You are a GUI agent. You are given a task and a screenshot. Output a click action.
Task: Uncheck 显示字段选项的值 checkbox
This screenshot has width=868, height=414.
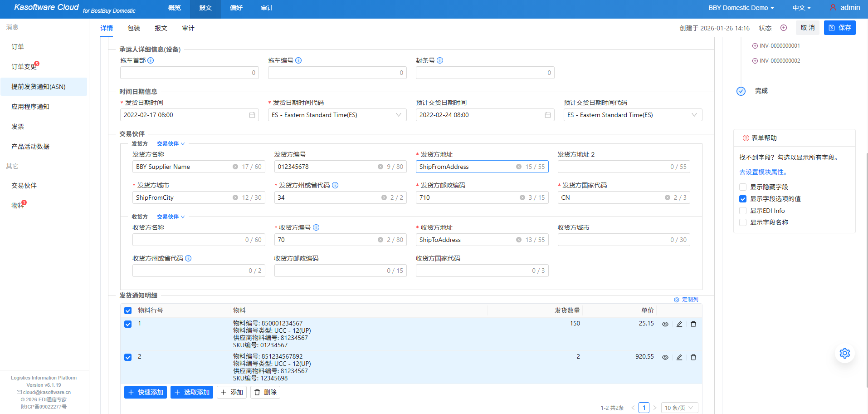click(x=743, y=199)
